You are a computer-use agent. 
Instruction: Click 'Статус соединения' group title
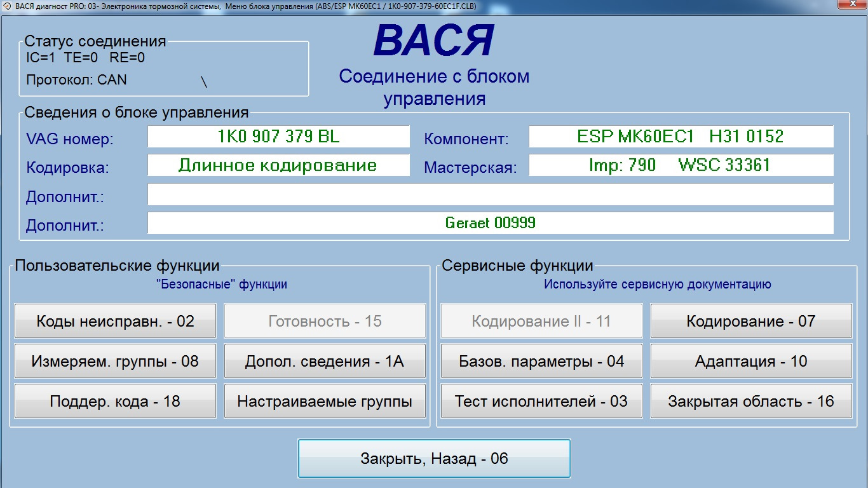tap(95, 42)
